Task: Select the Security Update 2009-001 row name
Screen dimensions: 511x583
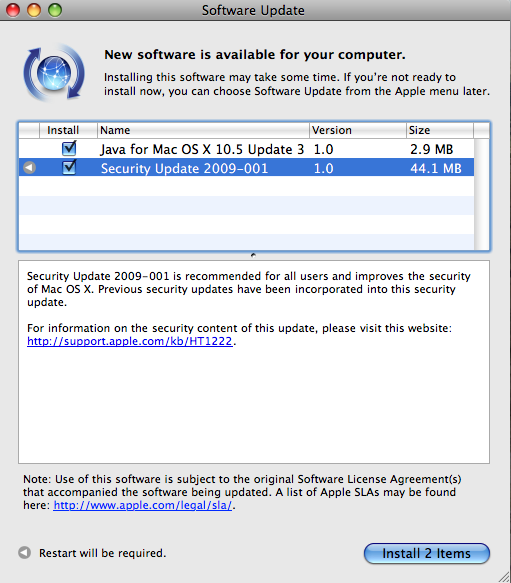Action: [x=184, y=168]
